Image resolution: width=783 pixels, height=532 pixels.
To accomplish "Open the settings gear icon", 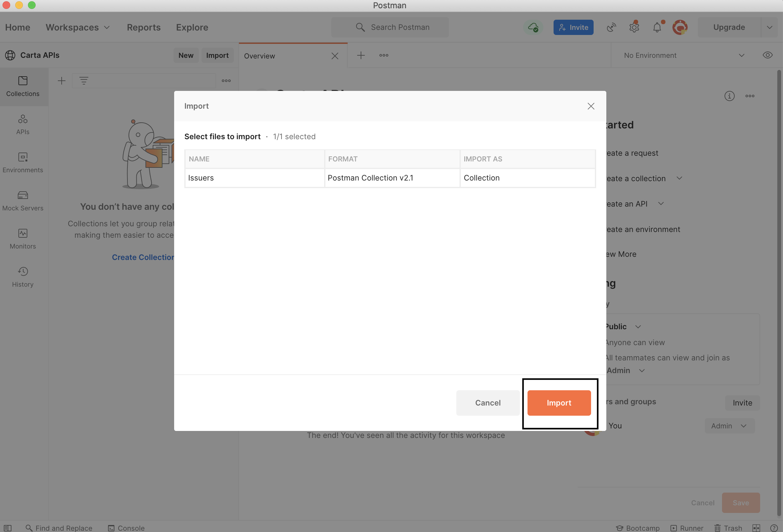I will [634, 27].
